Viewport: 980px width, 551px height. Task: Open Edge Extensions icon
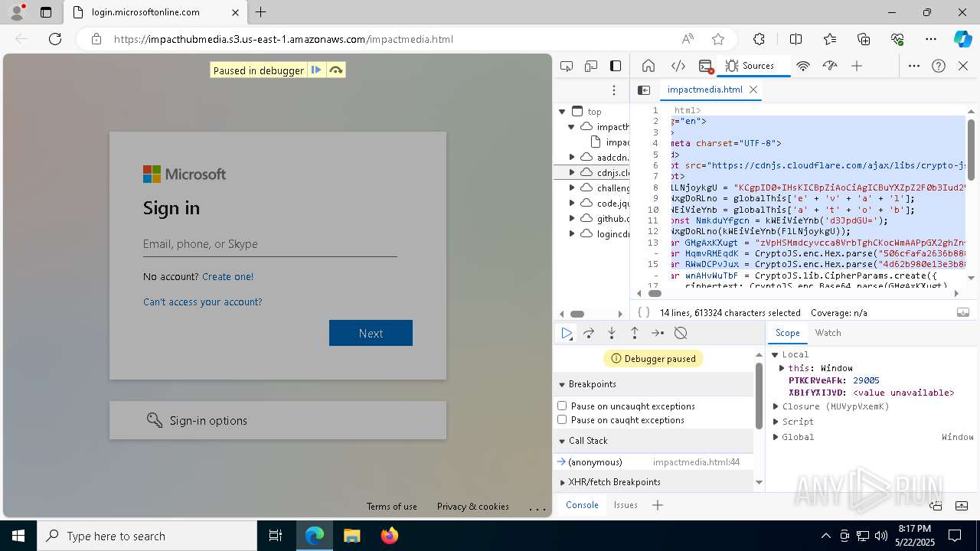pos(759,39)
